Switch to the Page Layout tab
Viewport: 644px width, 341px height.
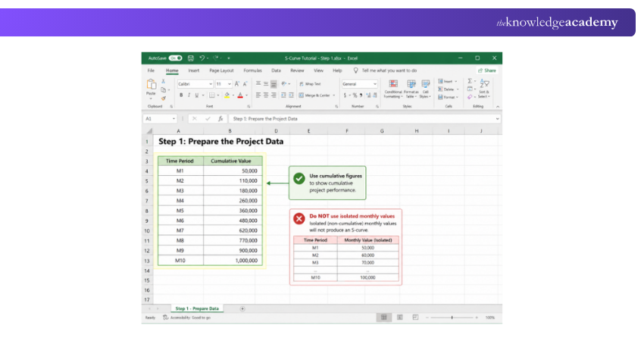point(221,70)
